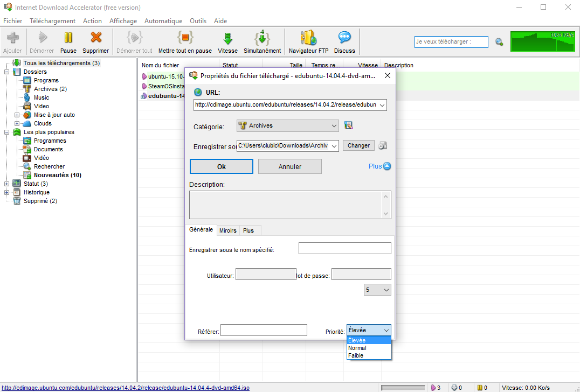Pause the download with the Pause icon
The width and height of the screenshot is (580, 392).
[68, 38]
